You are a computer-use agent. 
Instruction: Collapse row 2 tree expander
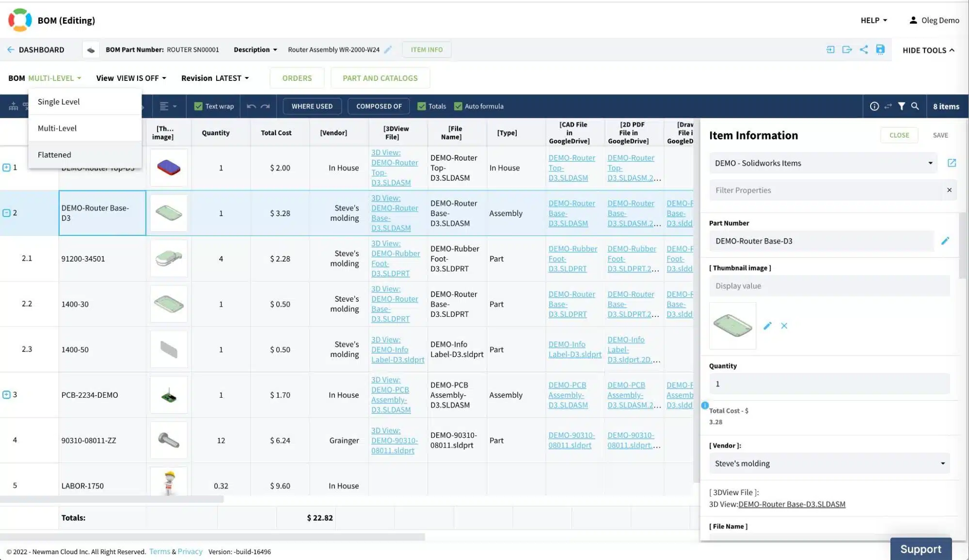coord(6,213)
